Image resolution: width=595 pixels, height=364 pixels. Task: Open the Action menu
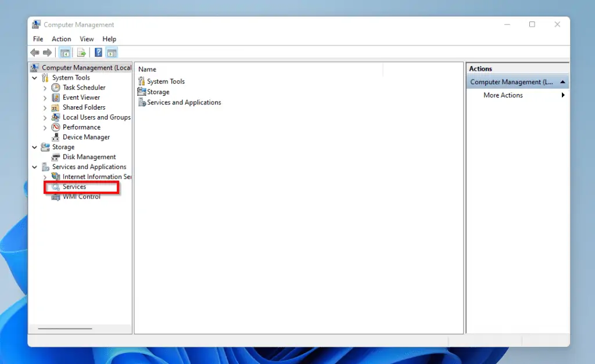pyautogui.click(x=61, y=38)
